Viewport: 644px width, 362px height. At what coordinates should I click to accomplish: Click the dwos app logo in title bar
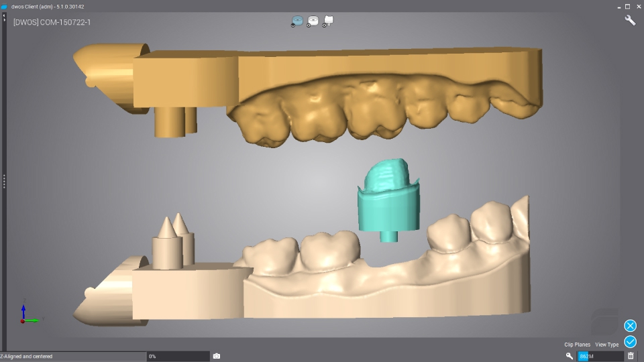tap(5, 6)
